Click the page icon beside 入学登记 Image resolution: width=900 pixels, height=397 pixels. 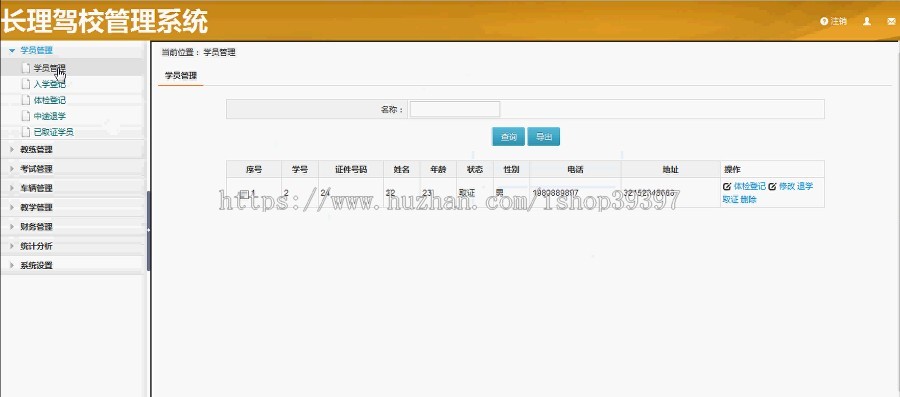[x=25, y=84]
